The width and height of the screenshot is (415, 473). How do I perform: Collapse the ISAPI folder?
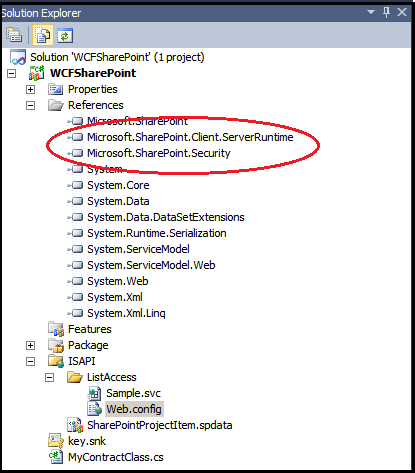(30, 361)
